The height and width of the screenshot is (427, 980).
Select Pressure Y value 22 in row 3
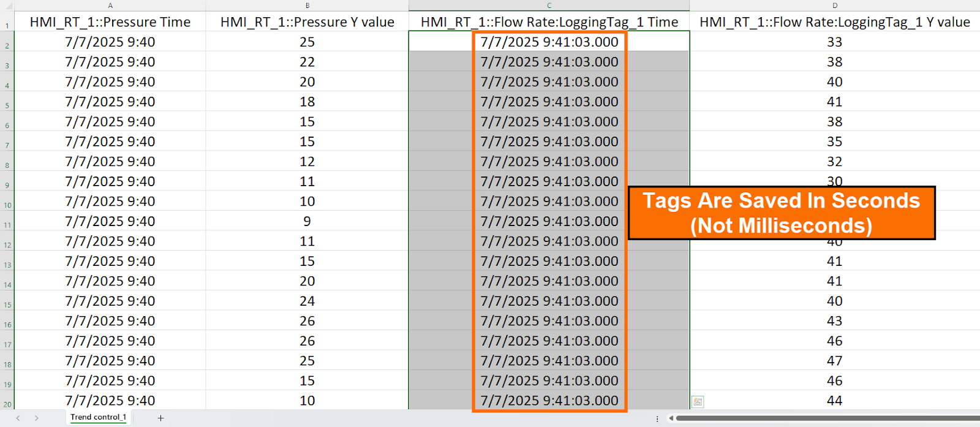[x=307, y=62]
